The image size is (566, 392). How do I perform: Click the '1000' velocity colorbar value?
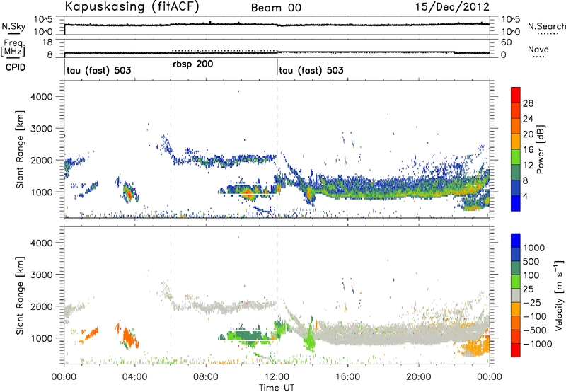click(x=533, y=248)
